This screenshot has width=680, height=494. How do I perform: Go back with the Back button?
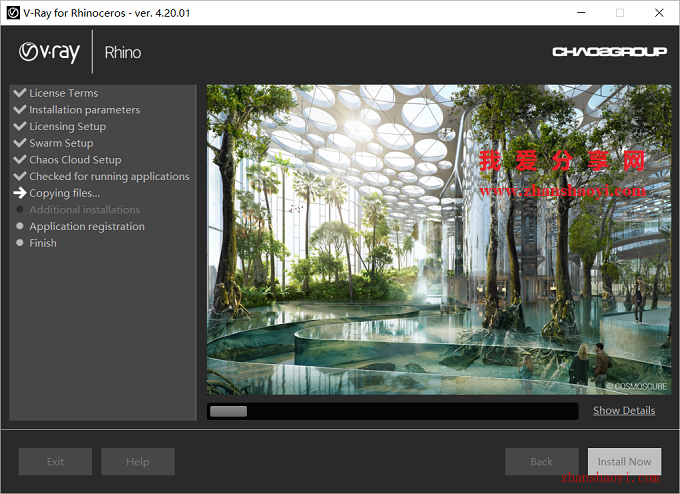tap(541, 461)
